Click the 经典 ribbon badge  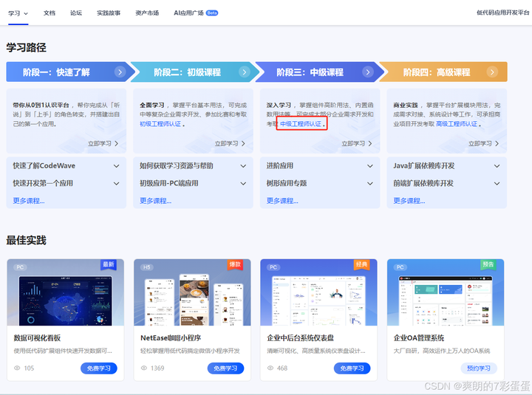coord(361,265)
